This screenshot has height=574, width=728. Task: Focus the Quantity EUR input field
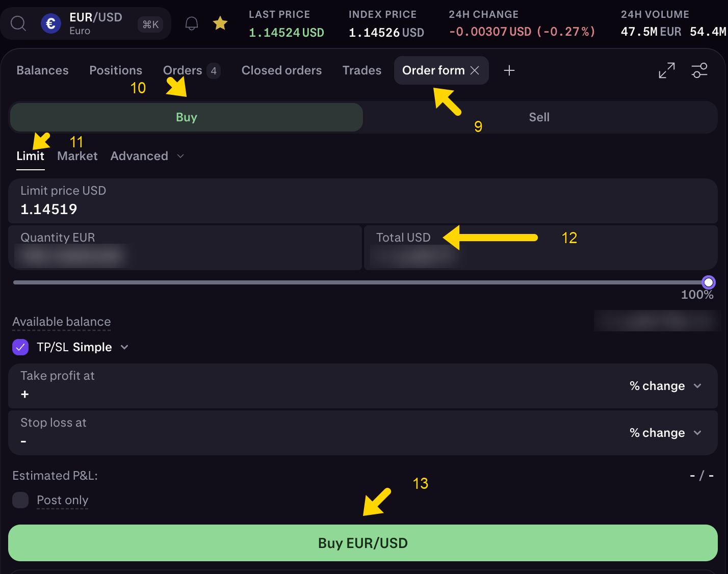point(185,248)
